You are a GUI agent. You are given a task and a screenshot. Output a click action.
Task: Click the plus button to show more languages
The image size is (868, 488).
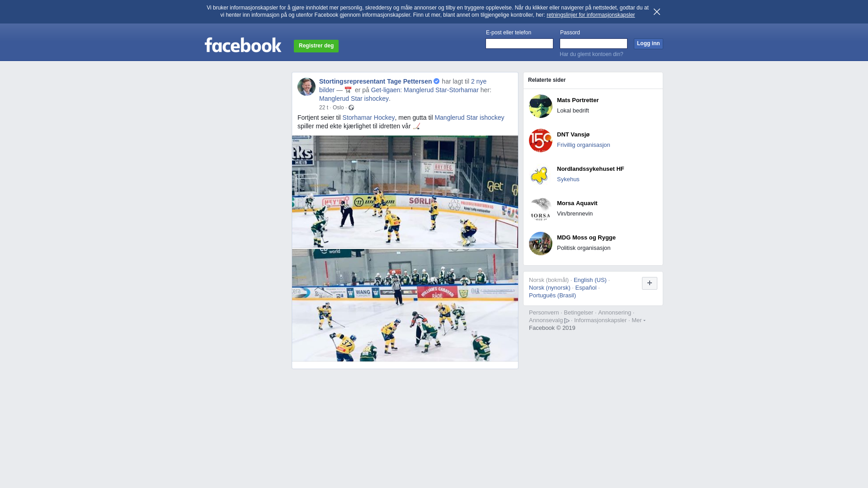tap(650, 283)
